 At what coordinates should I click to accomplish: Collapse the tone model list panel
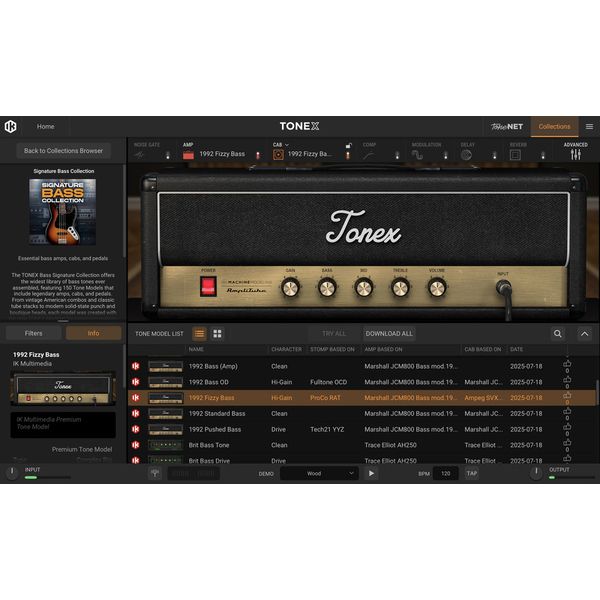point(585,333)
